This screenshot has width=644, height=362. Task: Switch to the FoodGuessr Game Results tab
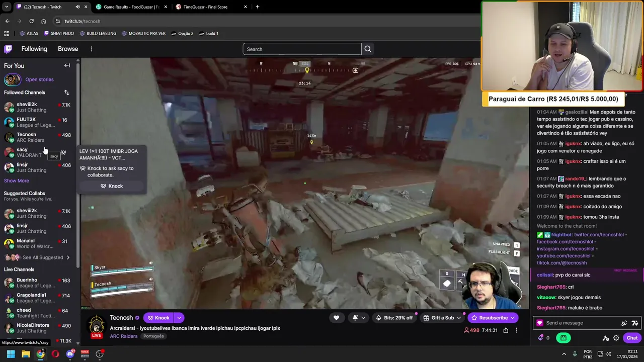pyautogui.click(x=130, y=7)
